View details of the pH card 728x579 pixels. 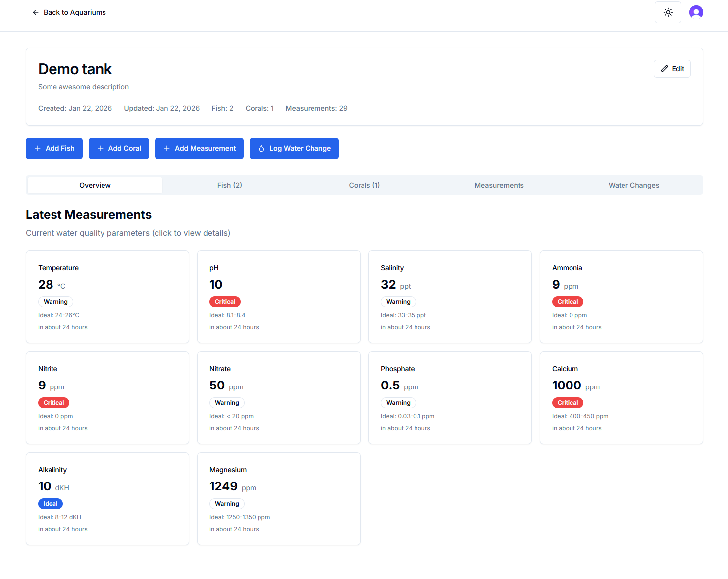pos(278,296)
